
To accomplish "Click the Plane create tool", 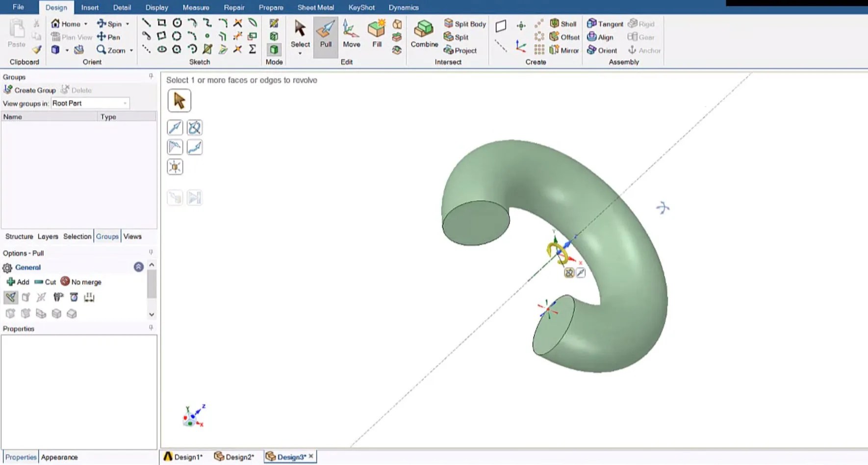I will tap(501, 26).
